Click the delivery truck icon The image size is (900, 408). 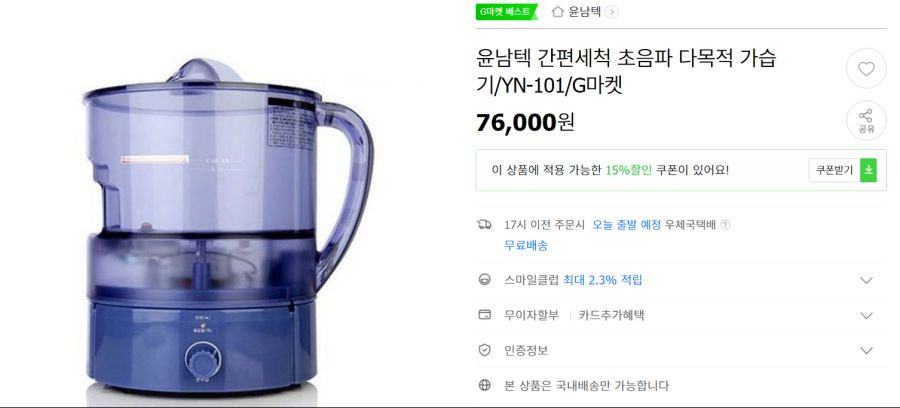pyautogui.click(x=484, y=224)
